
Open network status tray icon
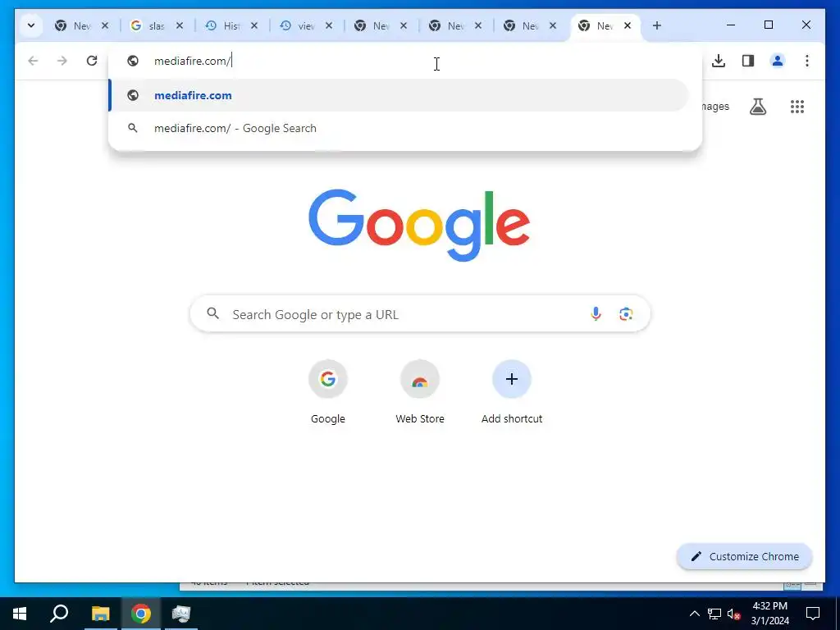click(x=714, y=614)
